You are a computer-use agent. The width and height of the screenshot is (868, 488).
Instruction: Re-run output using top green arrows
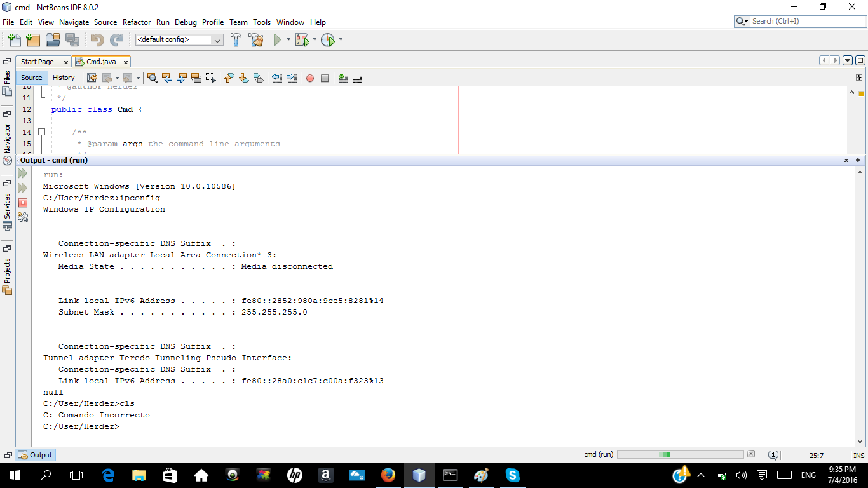(x=23, y=173)
